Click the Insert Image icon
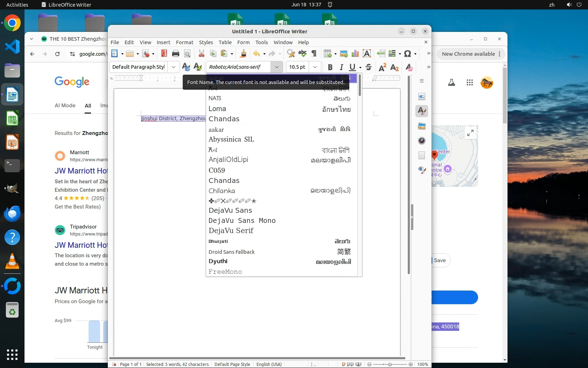 click(x=344, y=54)
